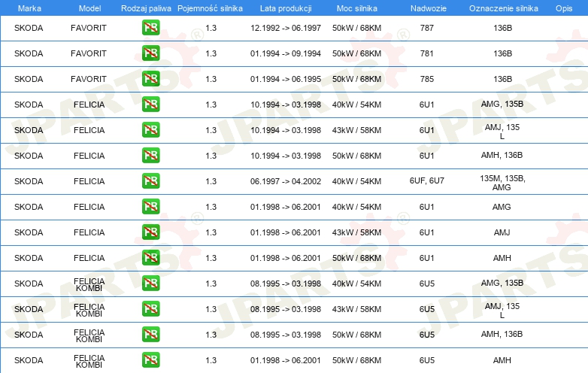Viewport: 588px width, 373px height.
Task: Click '43kW / 58KM' in 01.1998 Felicia row
Action: [356, 232]
